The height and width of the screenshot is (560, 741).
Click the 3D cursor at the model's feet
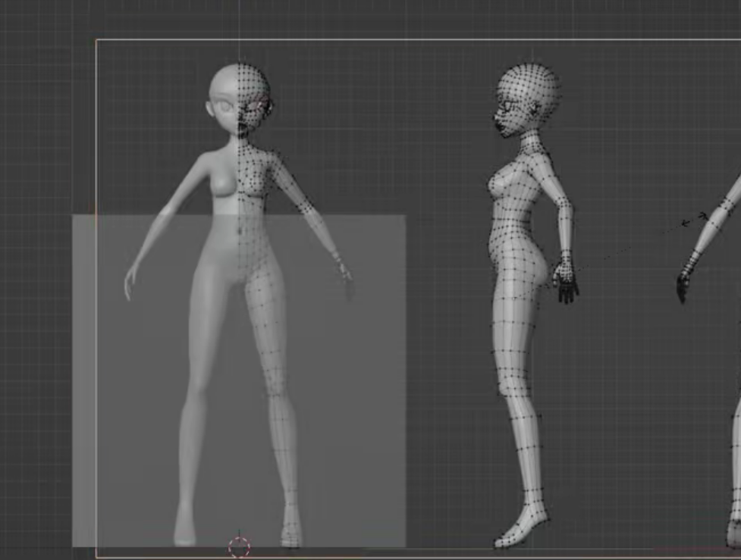tap(239, 546)
